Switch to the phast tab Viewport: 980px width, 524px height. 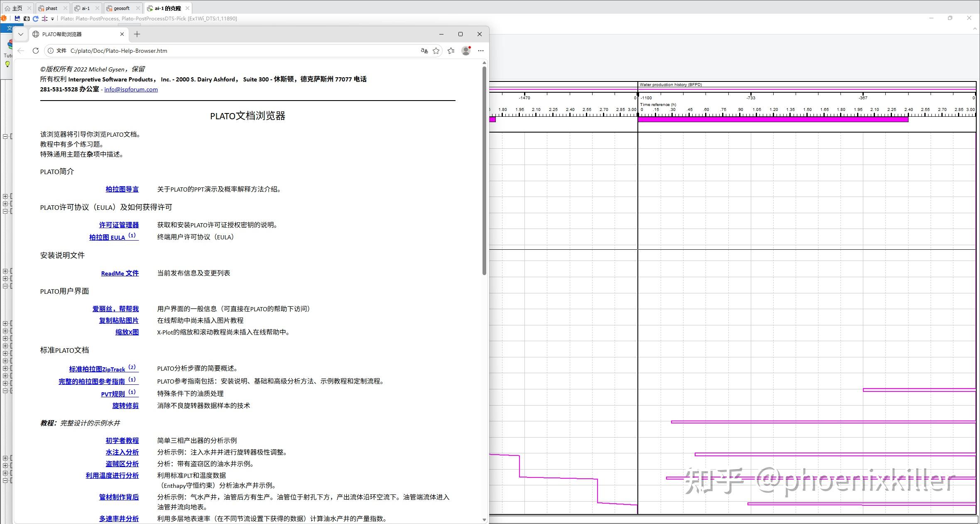pos(51,8)
